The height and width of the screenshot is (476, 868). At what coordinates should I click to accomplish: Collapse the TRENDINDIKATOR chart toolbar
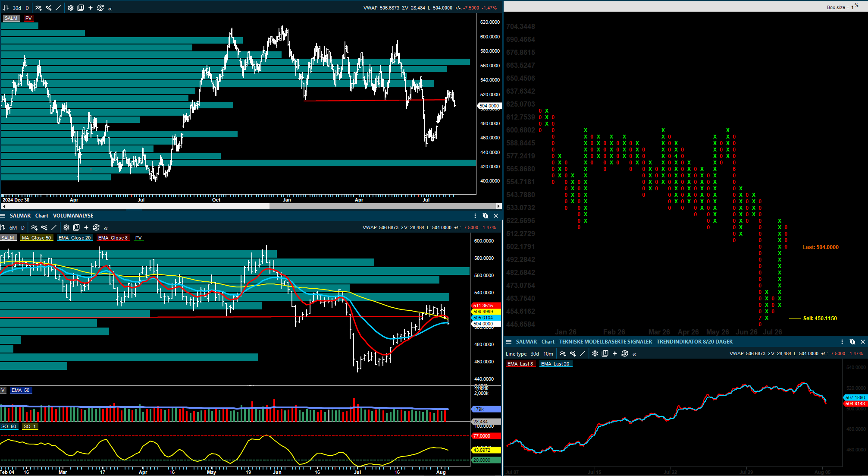coord(634,354)
